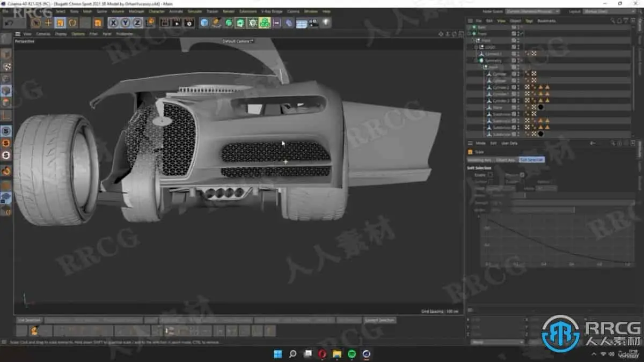644x362 pixels.
Task: Click the Attribute Manager back arrow
Action: point(593,143)
